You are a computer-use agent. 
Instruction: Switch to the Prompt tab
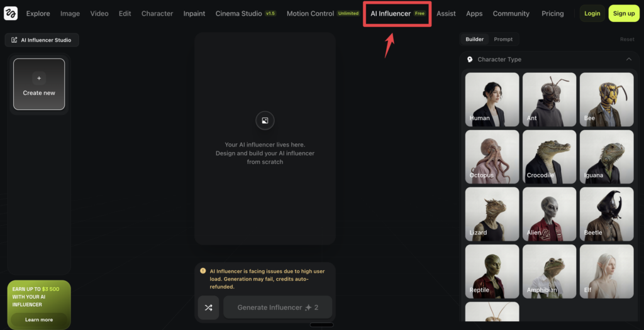pos(503,39)
